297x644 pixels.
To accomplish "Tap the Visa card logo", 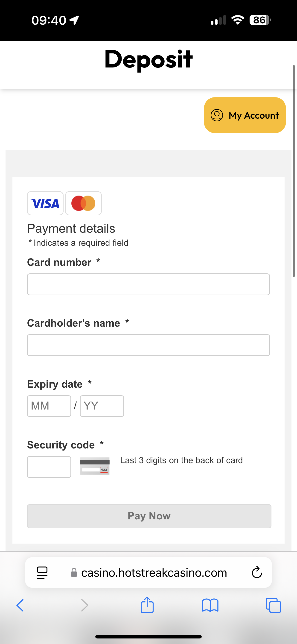I will 45,203.
